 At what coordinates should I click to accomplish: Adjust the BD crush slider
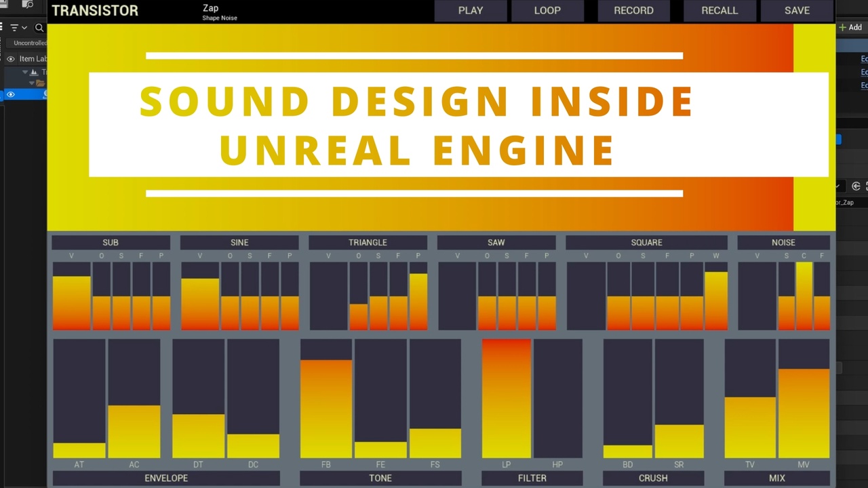[x=628, y=399]
